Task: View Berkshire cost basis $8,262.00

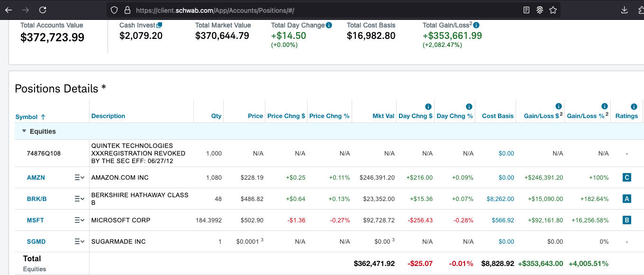Action: pos(500,199)
